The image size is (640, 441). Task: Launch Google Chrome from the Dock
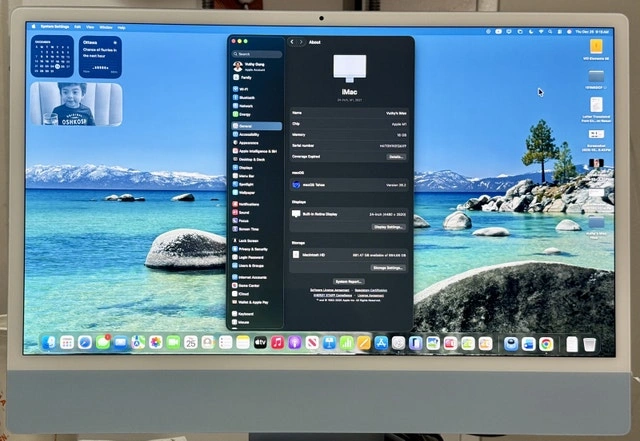pos(546,344)
